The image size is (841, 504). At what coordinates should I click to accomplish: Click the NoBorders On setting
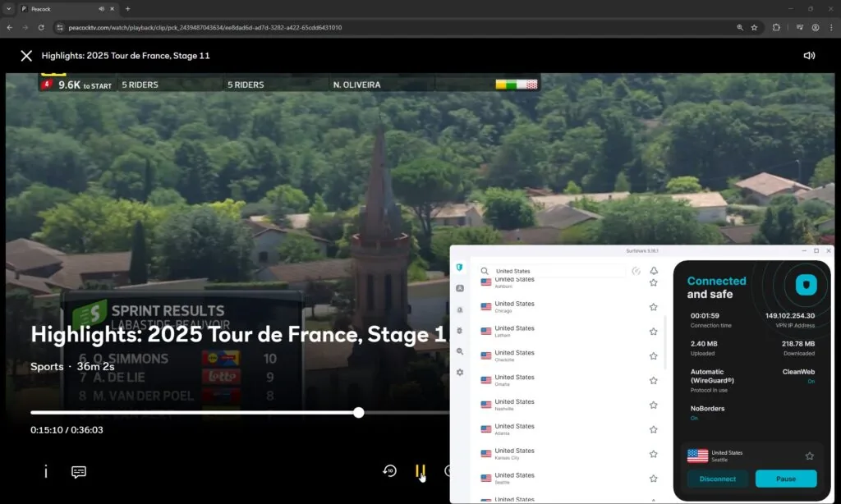(707, 412)
